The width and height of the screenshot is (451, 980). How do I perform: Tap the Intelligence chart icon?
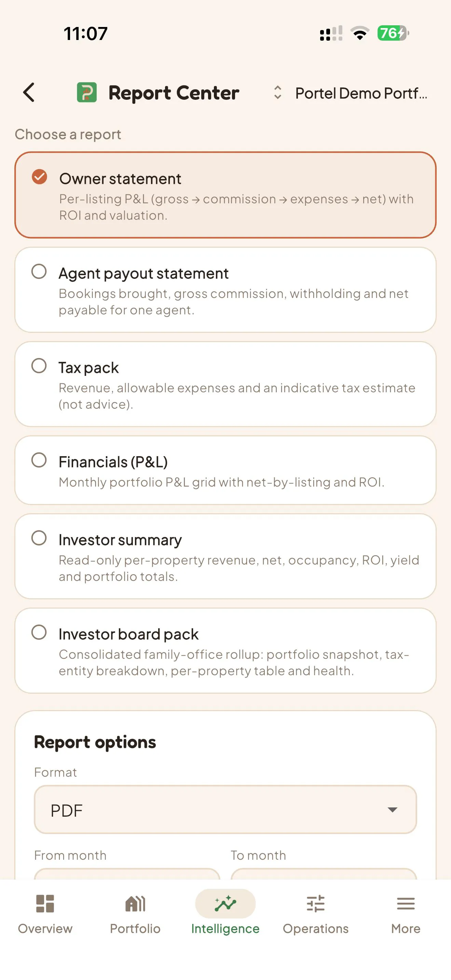[225, 903]
